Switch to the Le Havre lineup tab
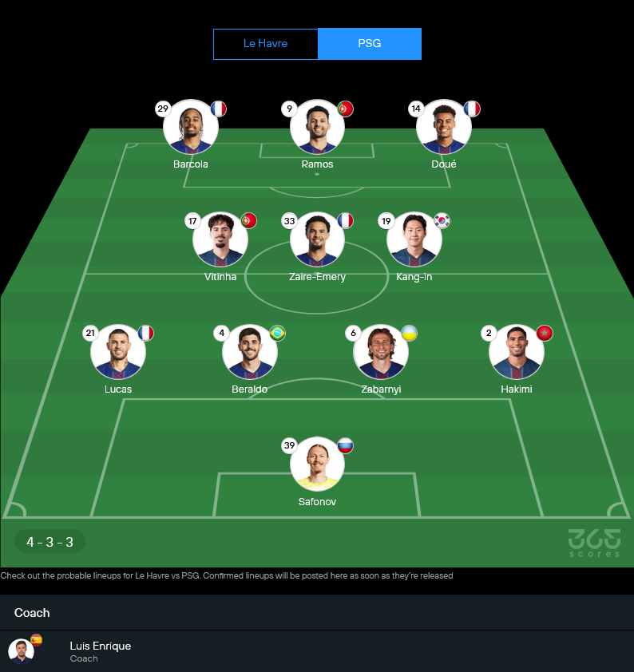 click(265, 44)
